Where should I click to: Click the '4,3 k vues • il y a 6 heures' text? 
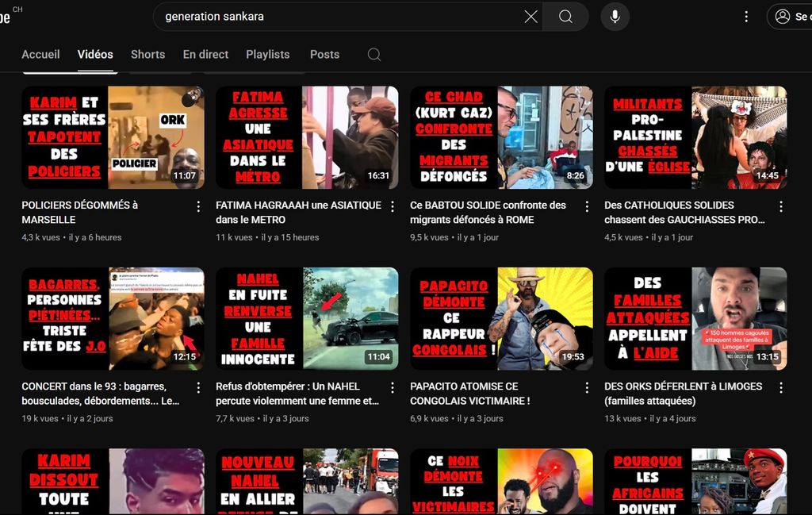pos(71,237)
